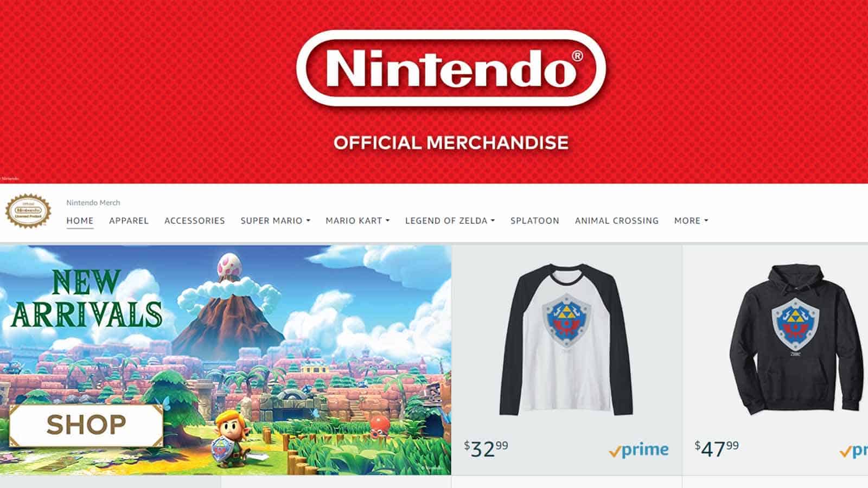Open the Apparel tab
This screenshot has width=868, height=488.
[x=129, y=221]
